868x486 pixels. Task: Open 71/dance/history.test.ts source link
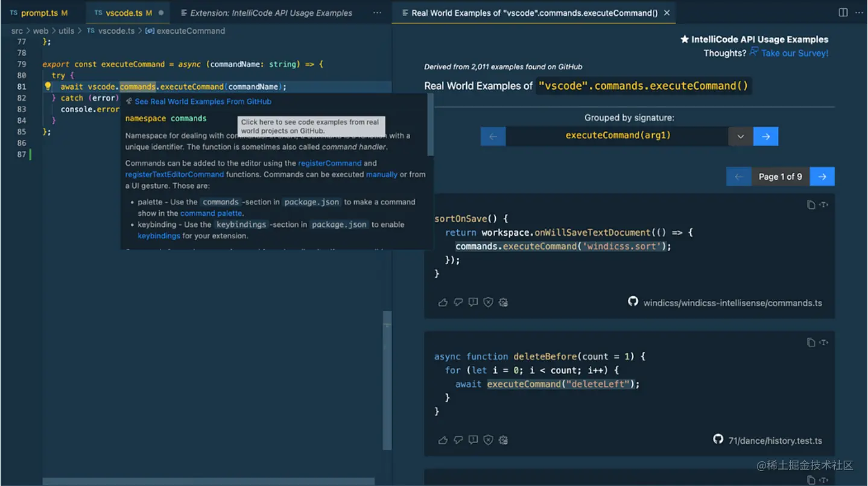tap(775, 440)
